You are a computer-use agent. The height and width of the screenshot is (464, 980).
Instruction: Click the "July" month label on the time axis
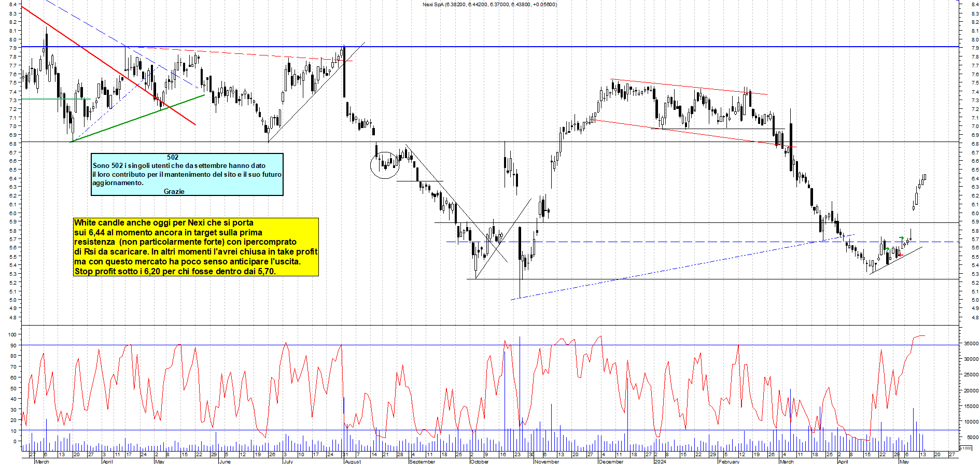288,461
